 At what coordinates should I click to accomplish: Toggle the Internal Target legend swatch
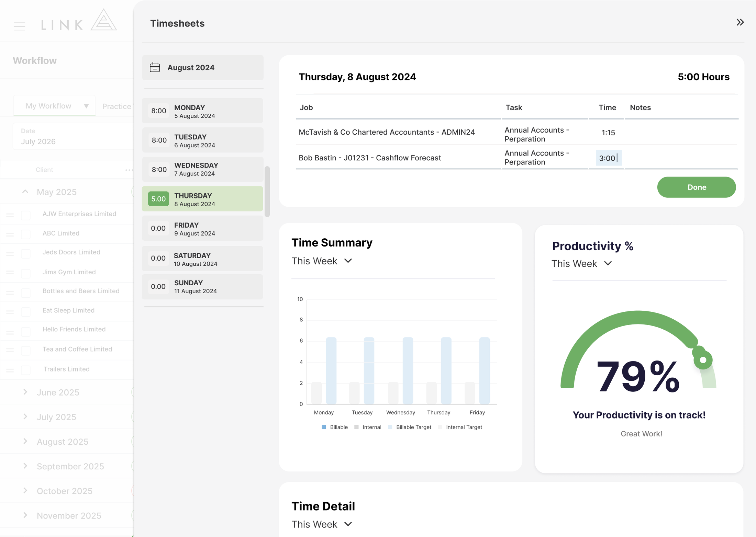(x=440, y=427)
